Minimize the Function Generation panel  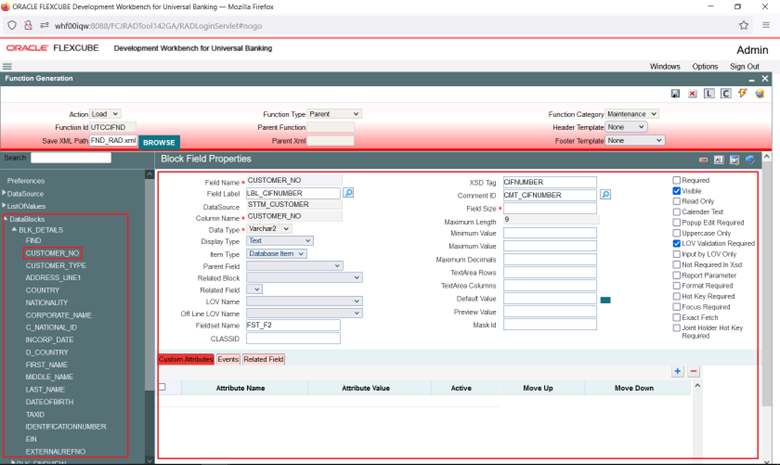[x=752, y=79]
